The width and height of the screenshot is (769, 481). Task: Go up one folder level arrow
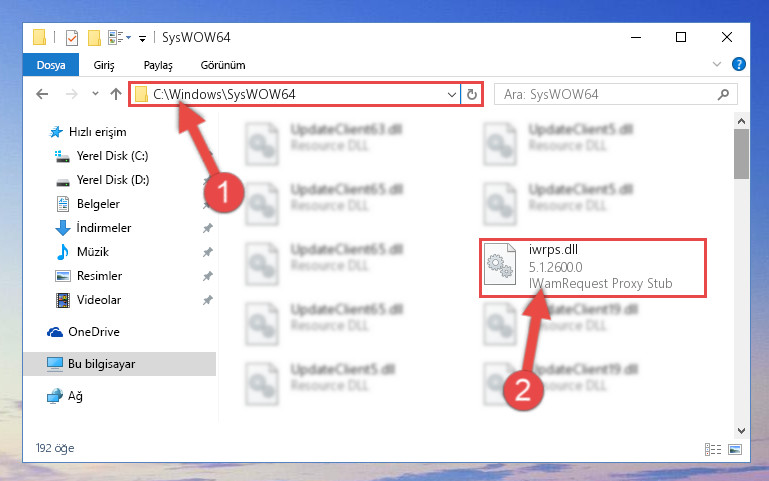pyautogui.click(x=116, y=94)
